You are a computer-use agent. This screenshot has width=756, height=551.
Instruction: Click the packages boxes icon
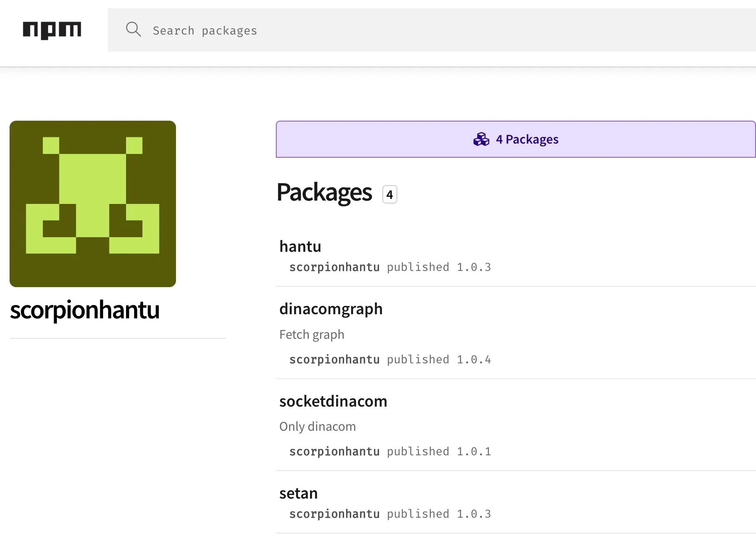[x=481, y=139]
